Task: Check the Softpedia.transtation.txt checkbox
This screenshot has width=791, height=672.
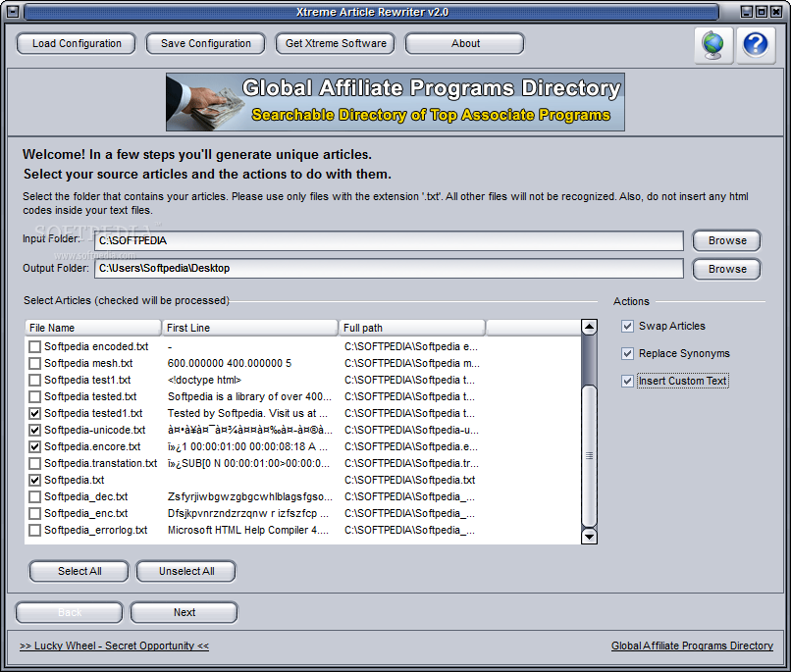Action: coord(34,463)
